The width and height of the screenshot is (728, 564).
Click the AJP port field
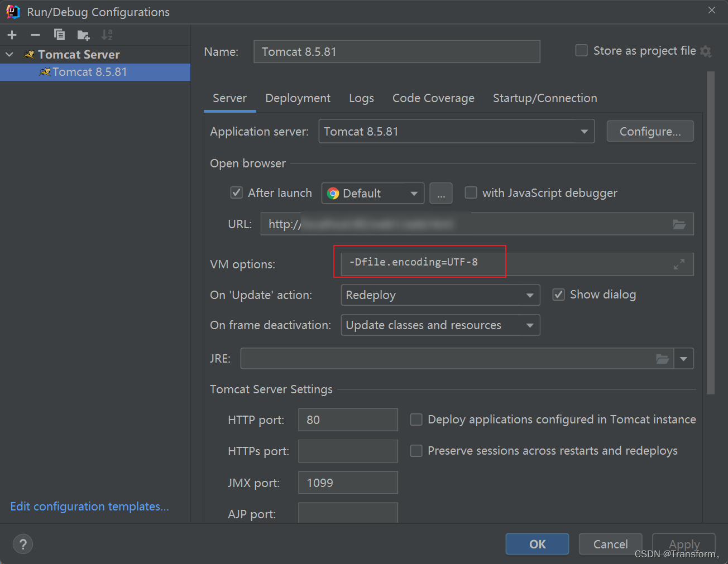(348, 513)
